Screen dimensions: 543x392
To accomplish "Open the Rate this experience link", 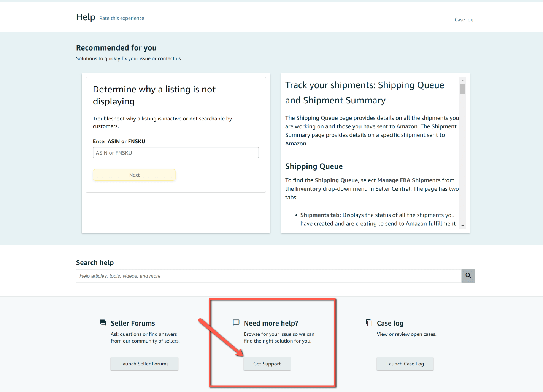I will click(122, 18).
